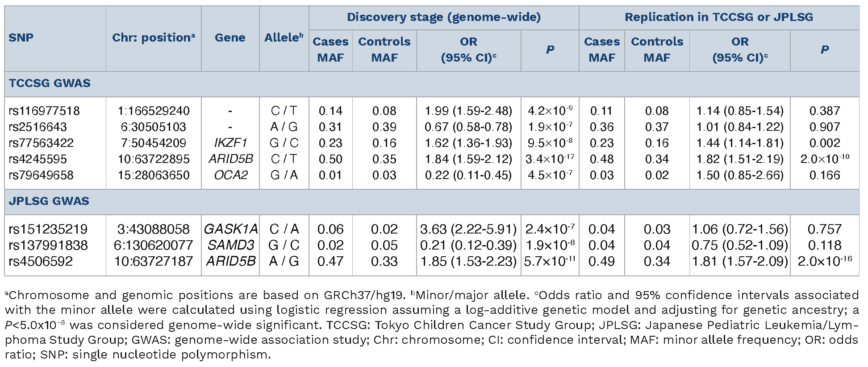Click the SAMD3 gene cell
This screenshot has height=367, width=868.
point(230,245)
